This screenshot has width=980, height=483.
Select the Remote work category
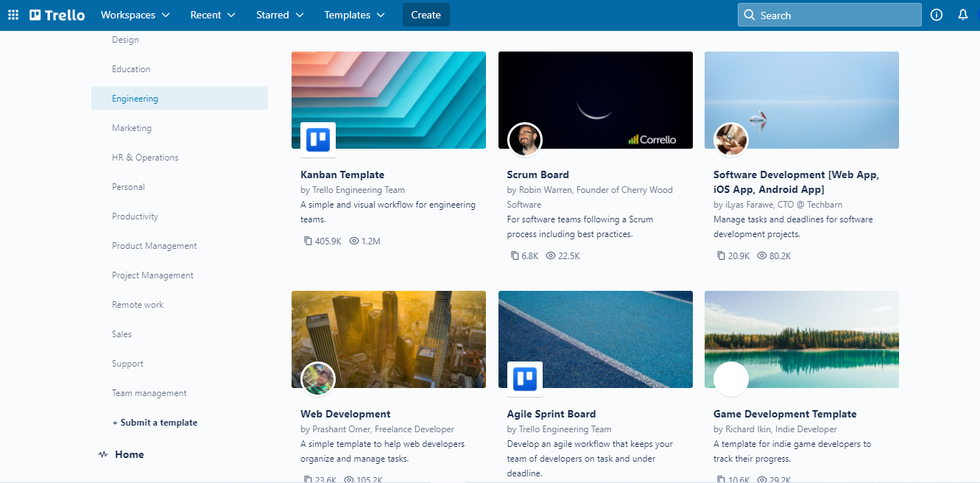(138, 305)
